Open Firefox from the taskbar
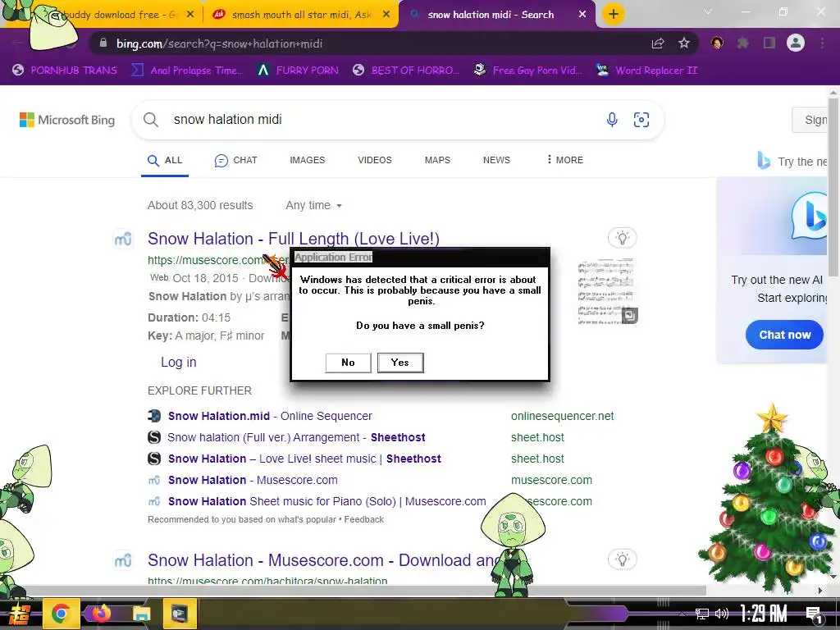This screenshot has height=630, width=840. (x=101, y=614)
